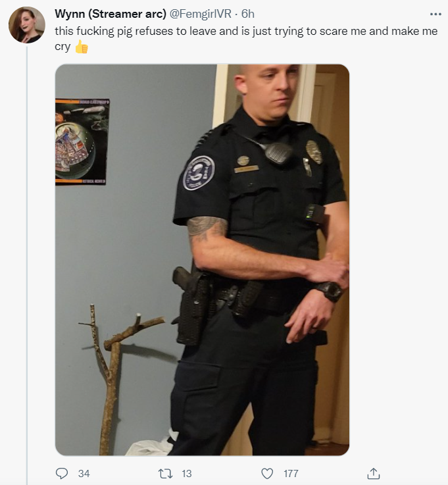View the 34 replies count

pos(84,474)
